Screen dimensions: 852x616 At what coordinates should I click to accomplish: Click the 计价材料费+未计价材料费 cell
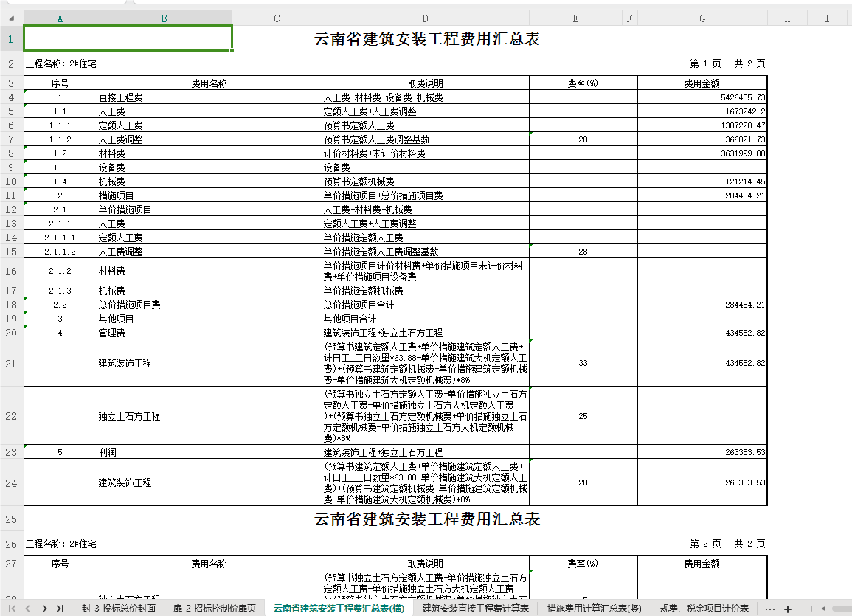(426, 153)
